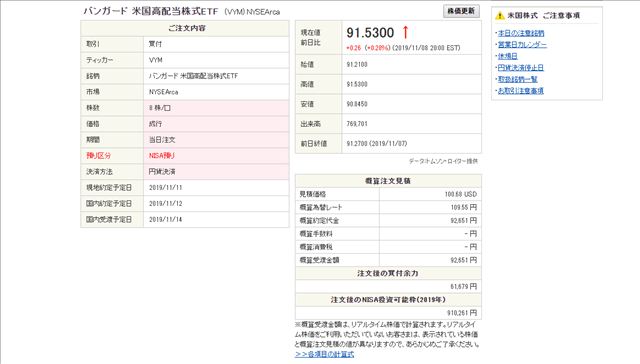This screenshot has width=640, height=364.
Task: Click the 92,651 円 value in 概算約定代金 row
Action: tap(464, 220)
